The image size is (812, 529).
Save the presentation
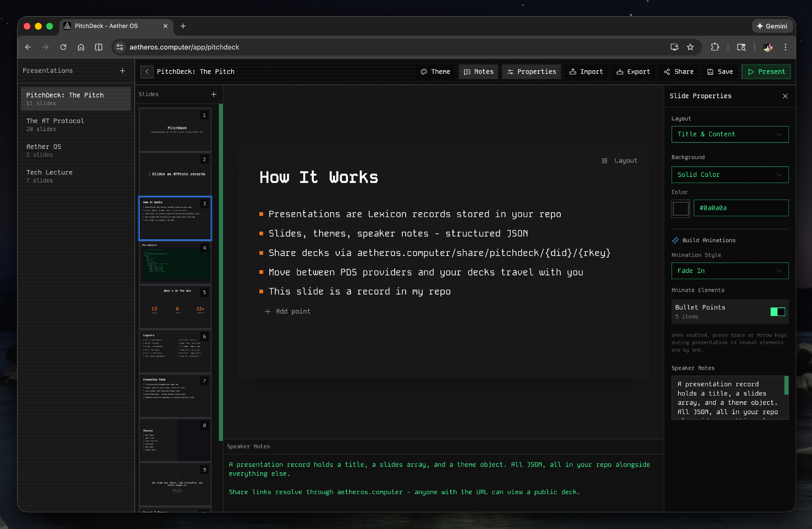tap(720, 72)
